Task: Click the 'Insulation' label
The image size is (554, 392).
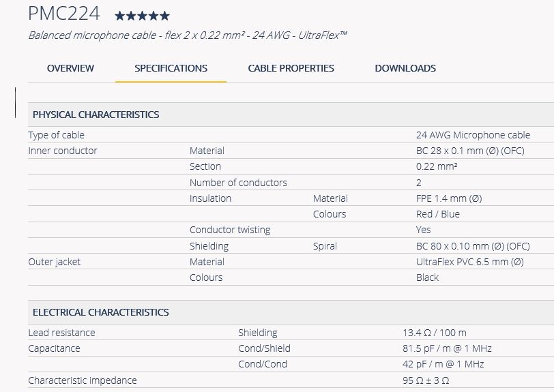Action: [210, 198]
